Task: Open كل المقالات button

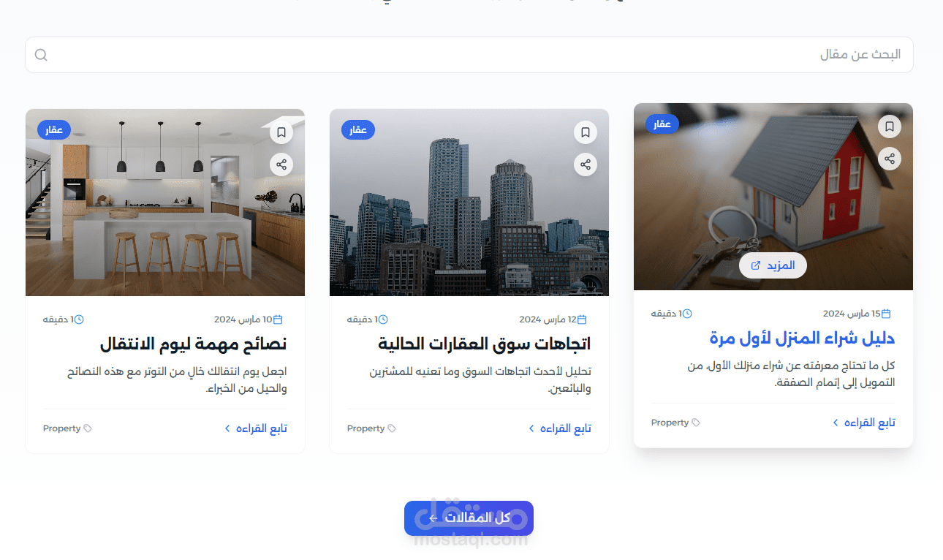Action: coord(469,518)
